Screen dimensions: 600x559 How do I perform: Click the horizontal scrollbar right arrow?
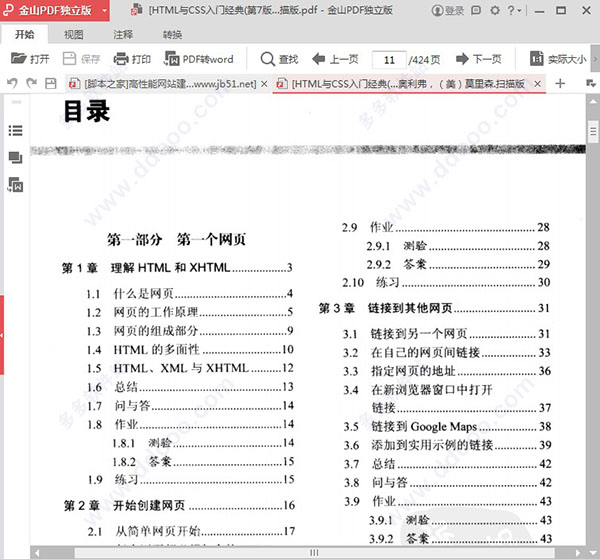pos(578,553)
